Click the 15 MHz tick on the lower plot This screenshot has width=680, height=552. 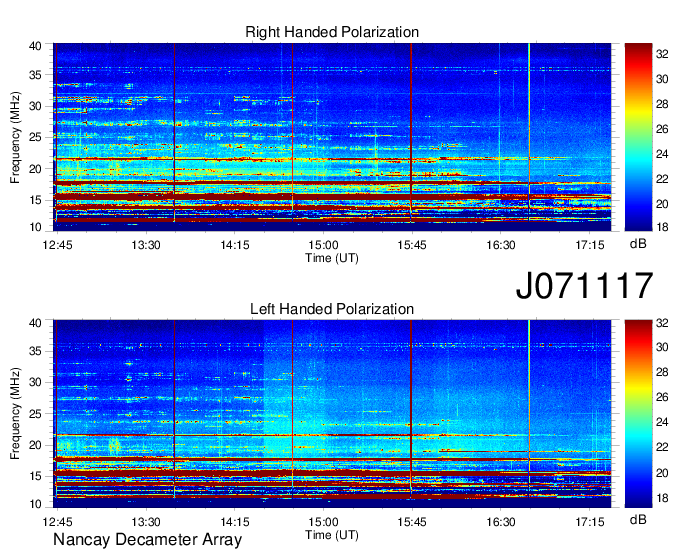35,476
